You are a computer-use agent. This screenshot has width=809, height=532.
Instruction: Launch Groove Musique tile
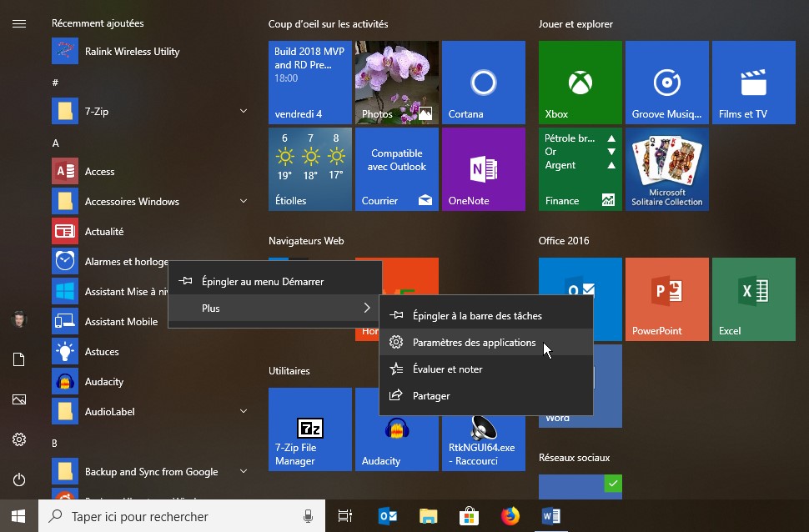point(666,83)
